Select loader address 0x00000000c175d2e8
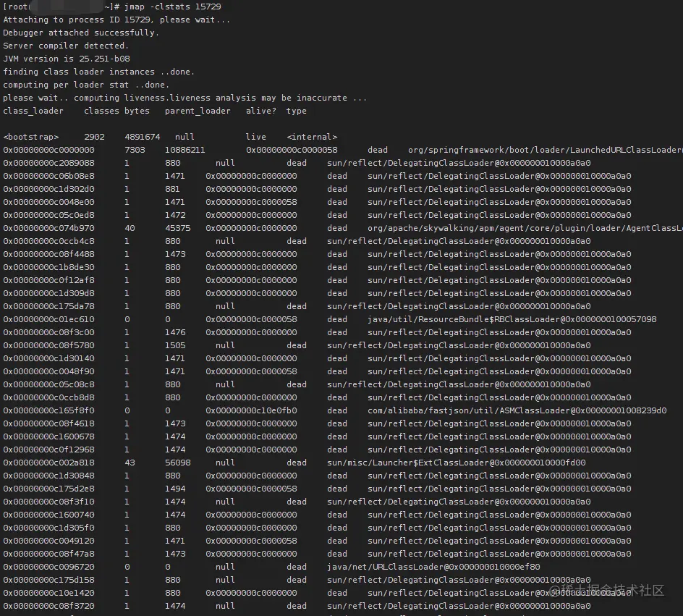This screenshot has height=616, width=683. 48,489
